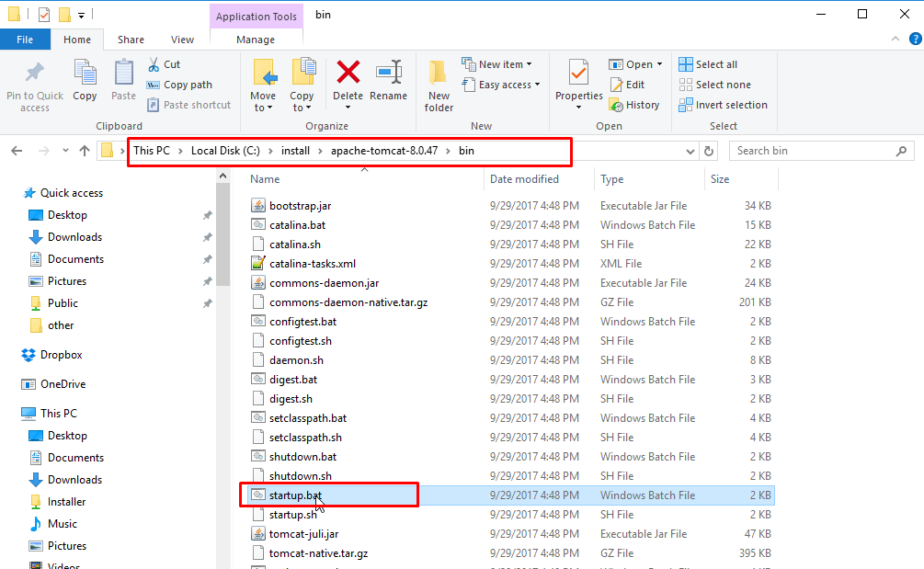The width and height of the screenshot is (924, 569).
Task: Click This PC in the address path
Action: [x=152, y=151]
